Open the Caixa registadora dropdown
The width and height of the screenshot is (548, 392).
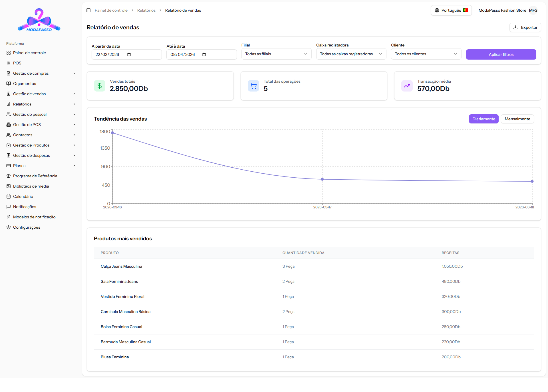(x=351, y=54)
